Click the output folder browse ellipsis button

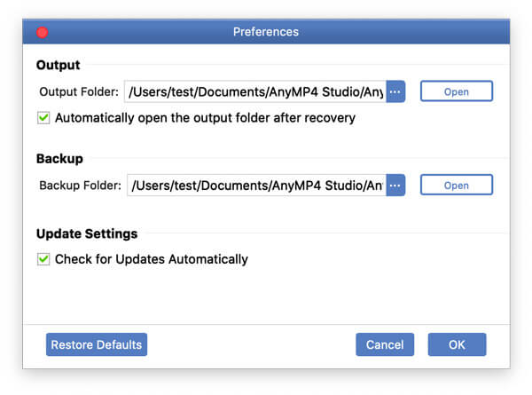coord(395,91)
